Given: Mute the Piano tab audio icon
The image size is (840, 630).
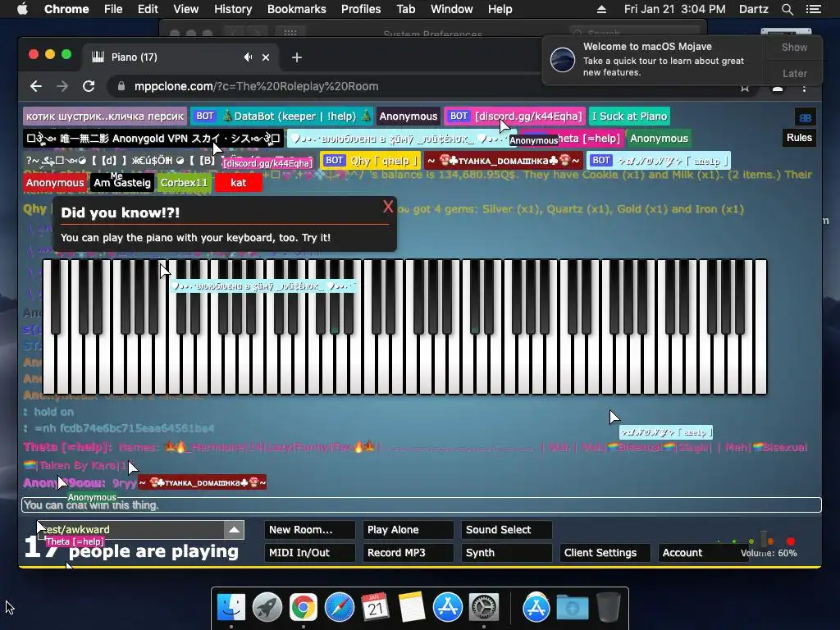Looking at the screenshot, I should [248, 57].
